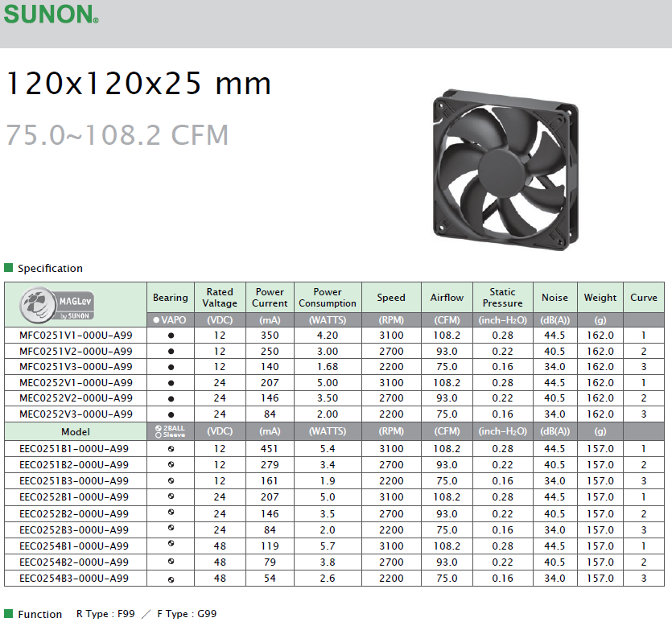The height and width of the screenshot is (622, 672).
Task: Select model EEC0254B2-000U-A99
Action: [x=74, y=562]
